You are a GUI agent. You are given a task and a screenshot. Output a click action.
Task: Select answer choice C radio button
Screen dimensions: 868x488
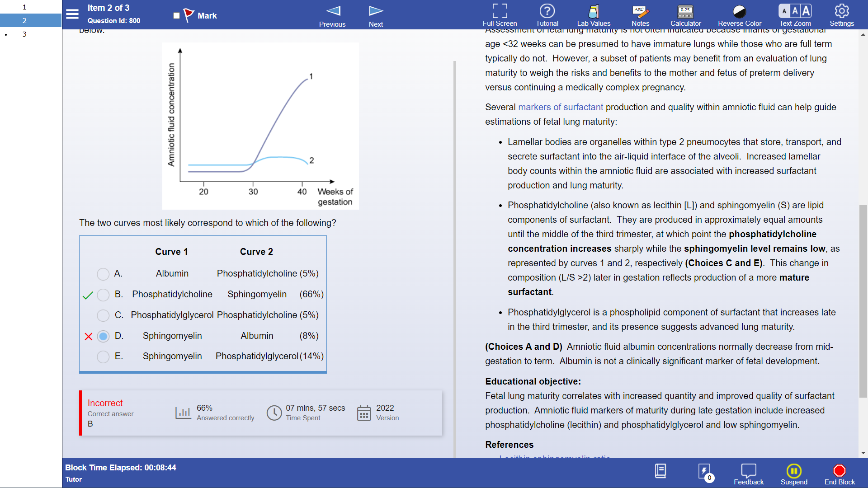pyautogui.click(x=103, y=315)
